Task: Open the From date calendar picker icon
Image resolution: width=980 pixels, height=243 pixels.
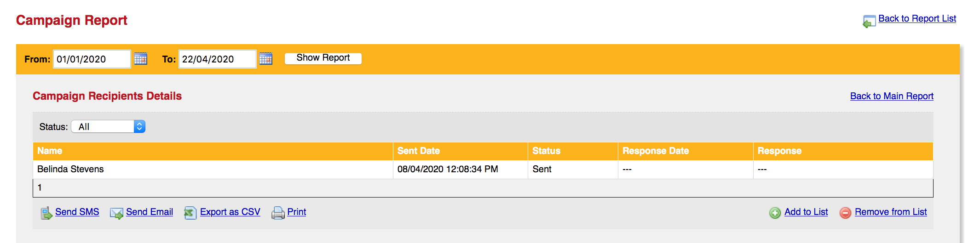Action: [141, 59]
